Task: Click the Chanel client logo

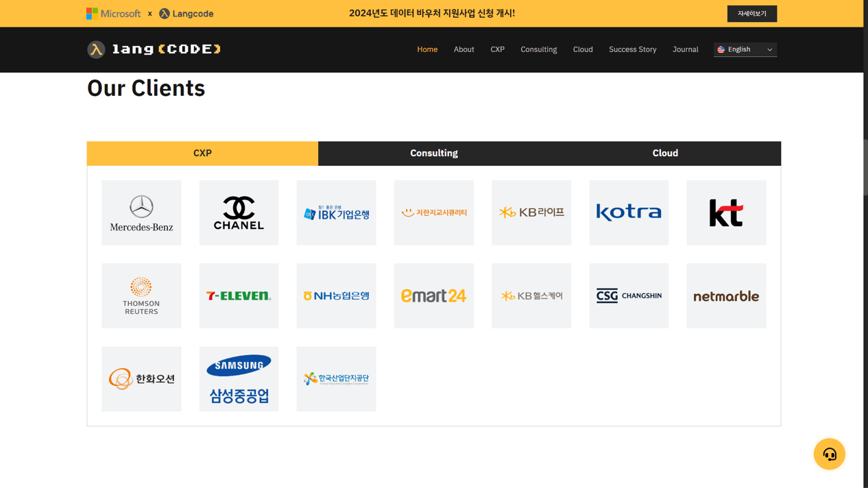Action: point(239,212)
